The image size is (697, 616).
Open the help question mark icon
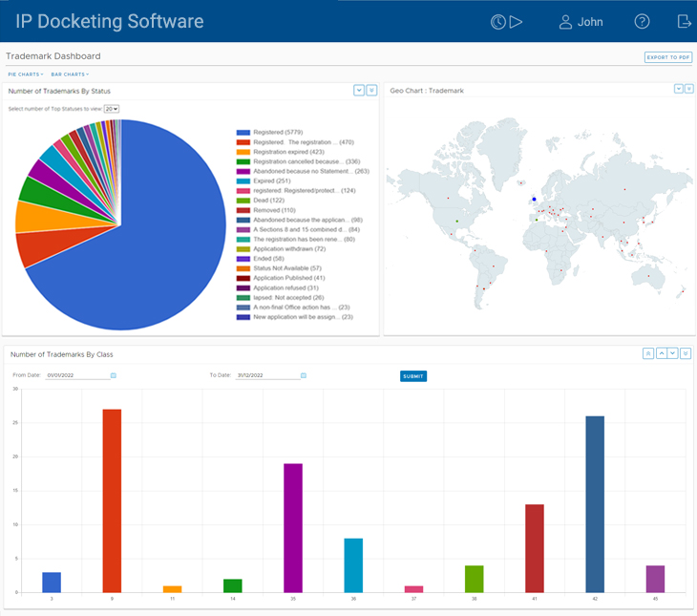(642, 22)
